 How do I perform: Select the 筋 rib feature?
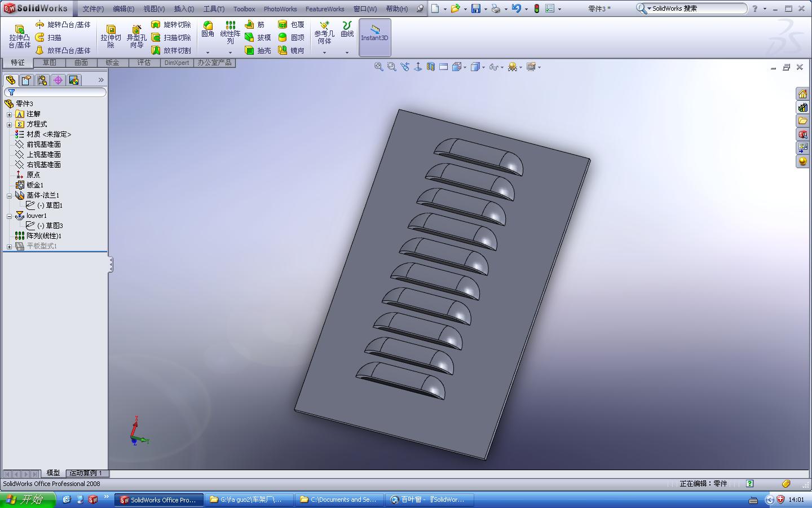pyautogui.click(x=255, y=25)
